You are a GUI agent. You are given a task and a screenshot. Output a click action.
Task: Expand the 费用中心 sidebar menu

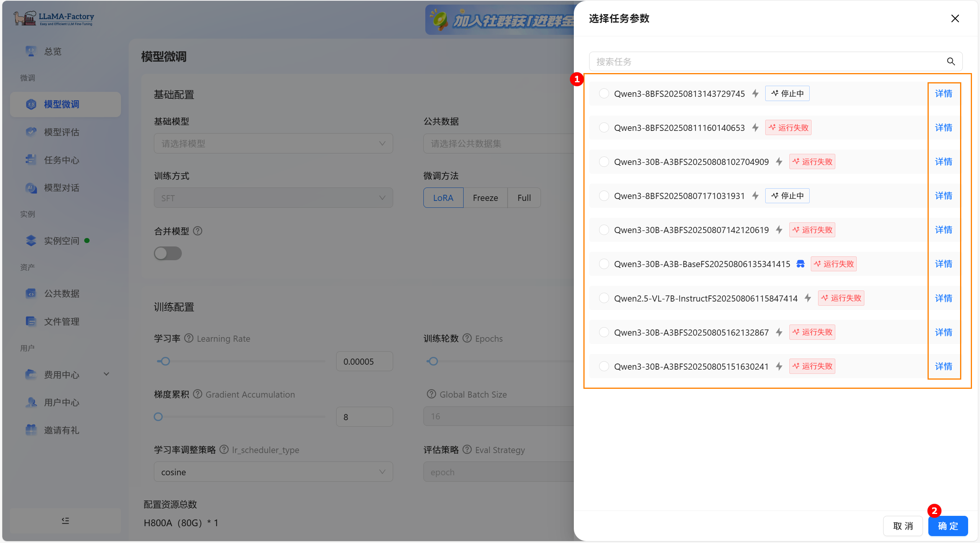(106, 374)
